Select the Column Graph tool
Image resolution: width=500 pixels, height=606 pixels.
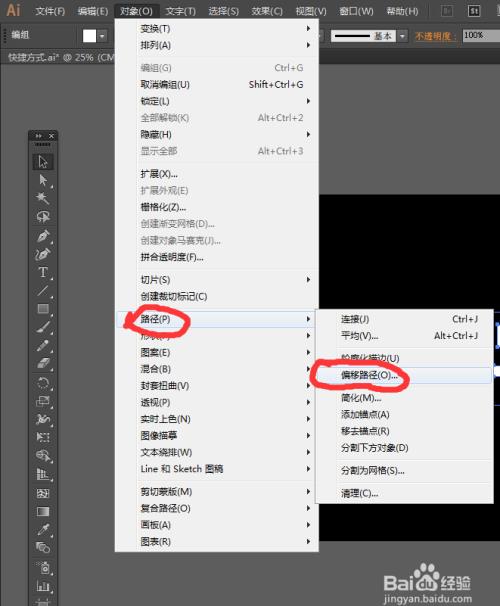[x=43, y=586]
